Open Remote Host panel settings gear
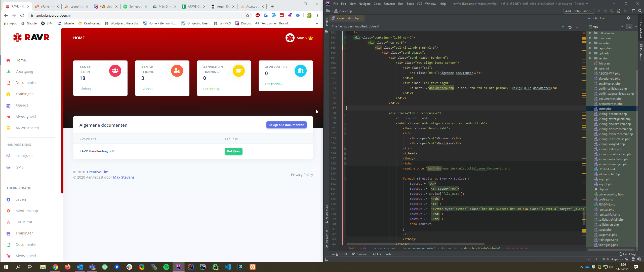 628,18
